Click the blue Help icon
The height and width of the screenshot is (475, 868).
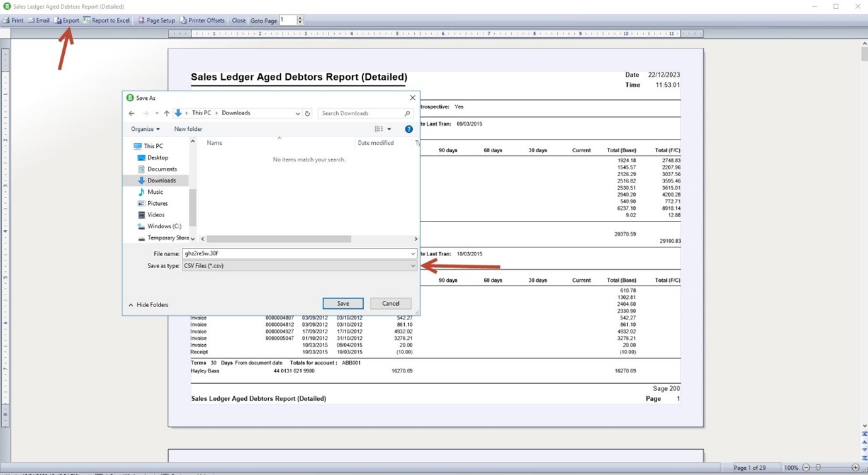tap(409, 129)
